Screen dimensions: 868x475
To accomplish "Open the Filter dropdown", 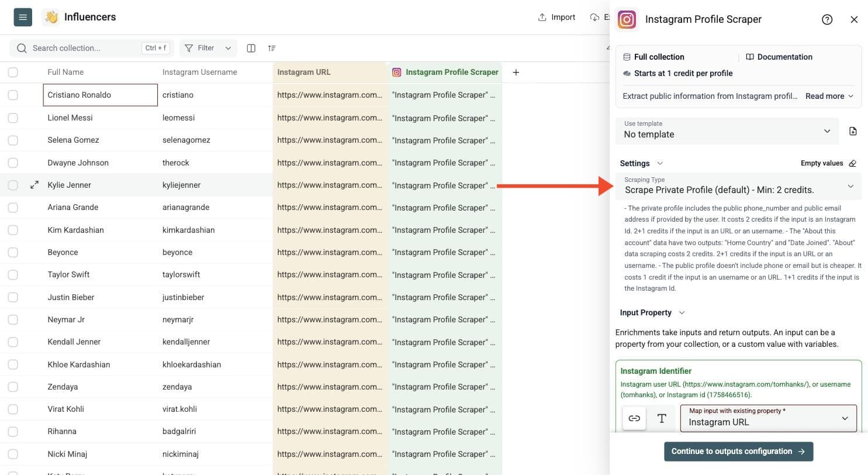I will click(x=208, y=48).
